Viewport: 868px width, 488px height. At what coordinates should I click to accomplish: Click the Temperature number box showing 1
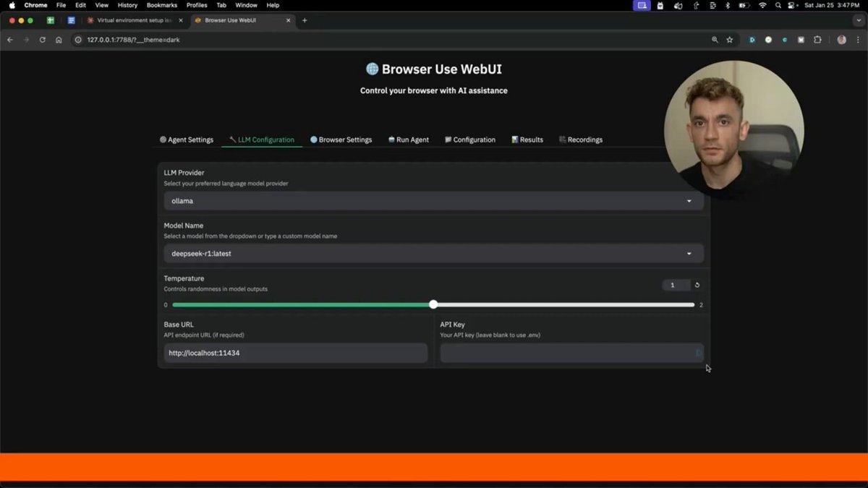pyautogui.click(x=676, y=285)
